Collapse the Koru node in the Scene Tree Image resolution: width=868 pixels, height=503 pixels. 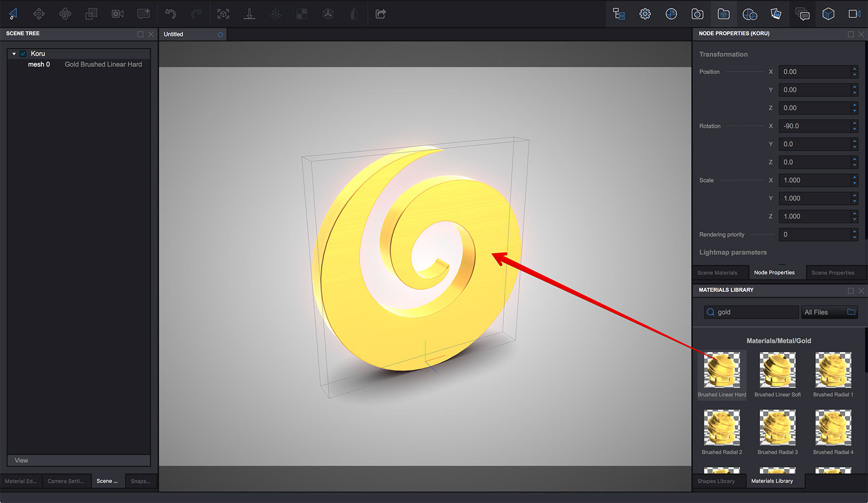coord(14,53)
